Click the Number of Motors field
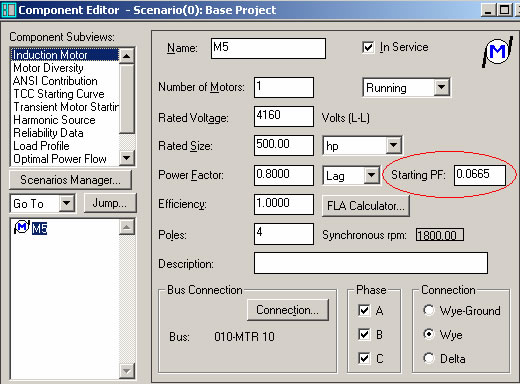The width and height of the screenshot is (520, 384). click(284, 87)
